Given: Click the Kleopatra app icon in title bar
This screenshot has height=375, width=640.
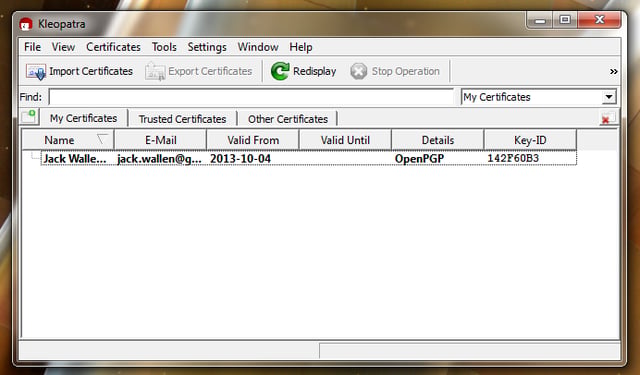Looking at the screenshot, I should [x=26, y=24].
